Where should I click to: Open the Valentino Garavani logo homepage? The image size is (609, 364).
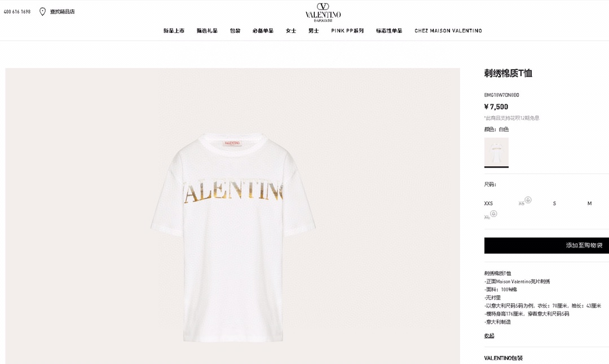(x=323, y=12)
